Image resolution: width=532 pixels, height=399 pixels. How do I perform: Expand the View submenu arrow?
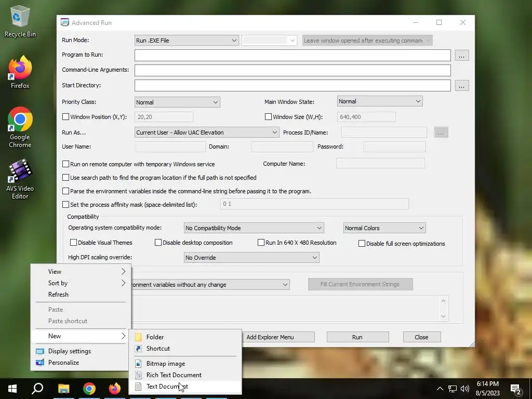[x=123, y=271]
